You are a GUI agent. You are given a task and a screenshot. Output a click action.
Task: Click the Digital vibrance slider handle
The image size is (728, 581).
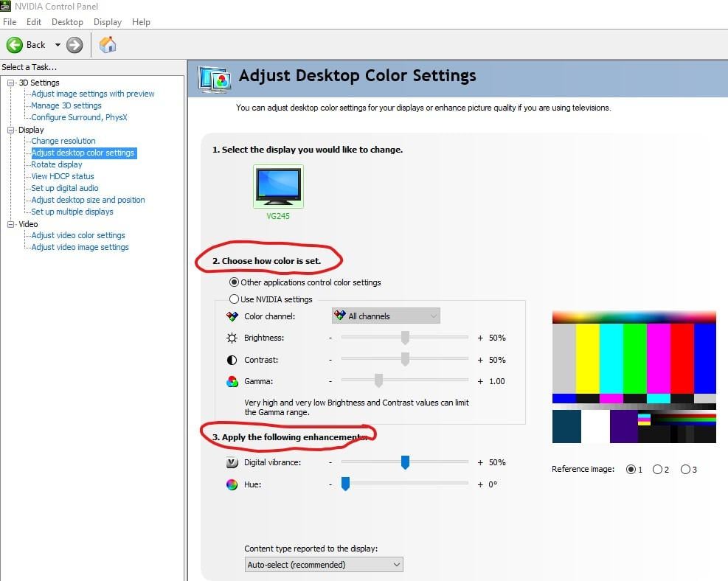(405, 462)
